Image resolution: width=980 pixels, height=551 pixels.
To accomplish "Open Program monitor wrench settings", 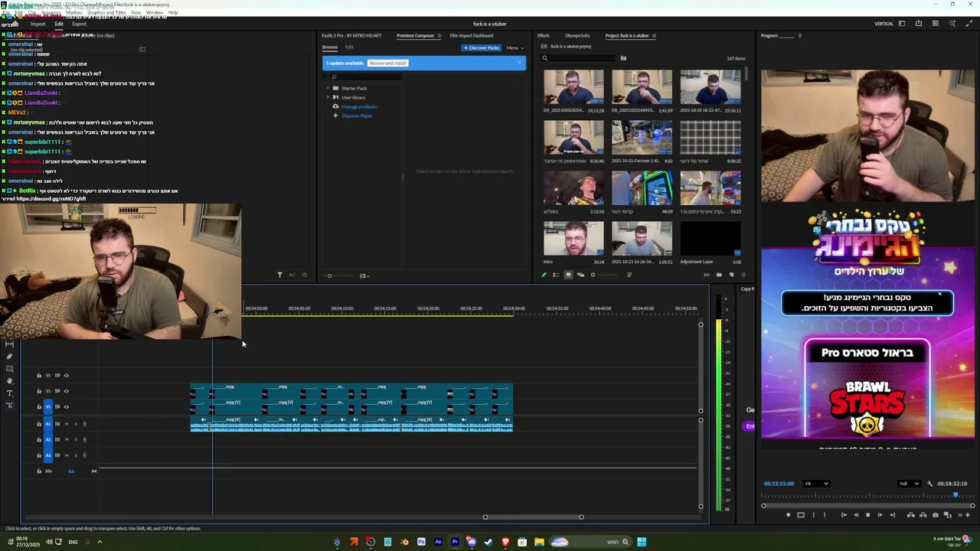I will click(x=930, y=484).
